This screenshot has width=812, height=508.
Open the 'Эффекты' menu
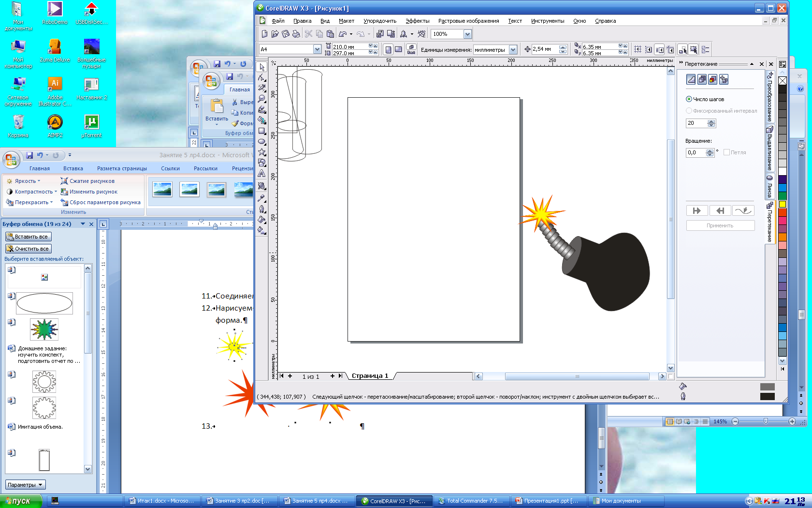tap(418, 21)
